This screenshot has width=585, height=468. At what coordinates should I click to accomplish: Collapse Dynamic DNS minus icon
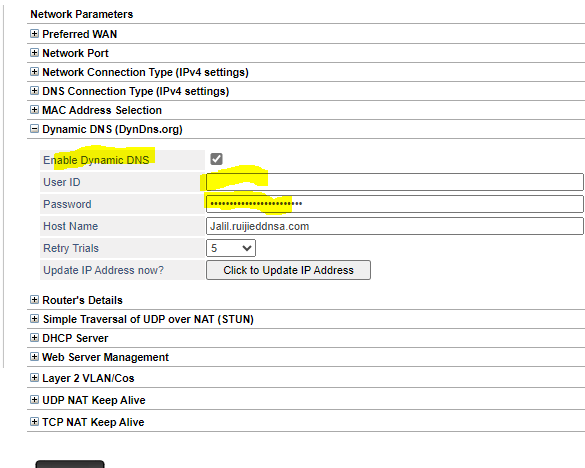[x=34, y=129]
